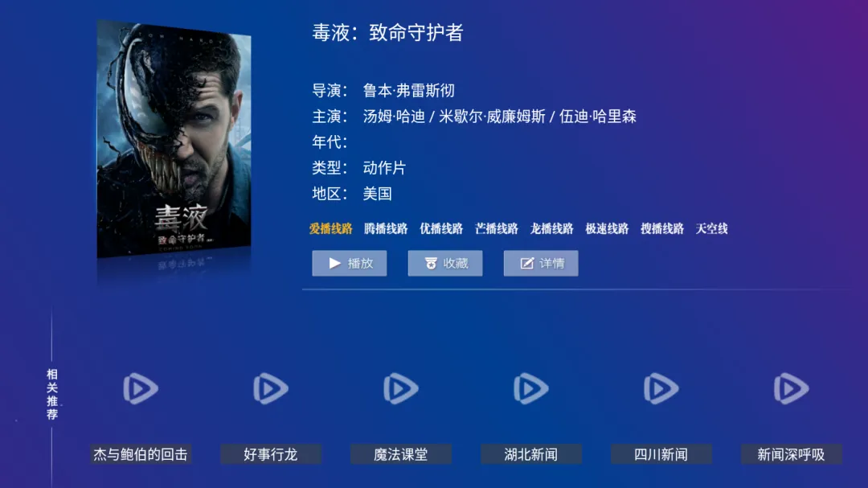Select the 四川新闻 recommendation label
Screen dimensions: 868x488
tap(661, 454)
